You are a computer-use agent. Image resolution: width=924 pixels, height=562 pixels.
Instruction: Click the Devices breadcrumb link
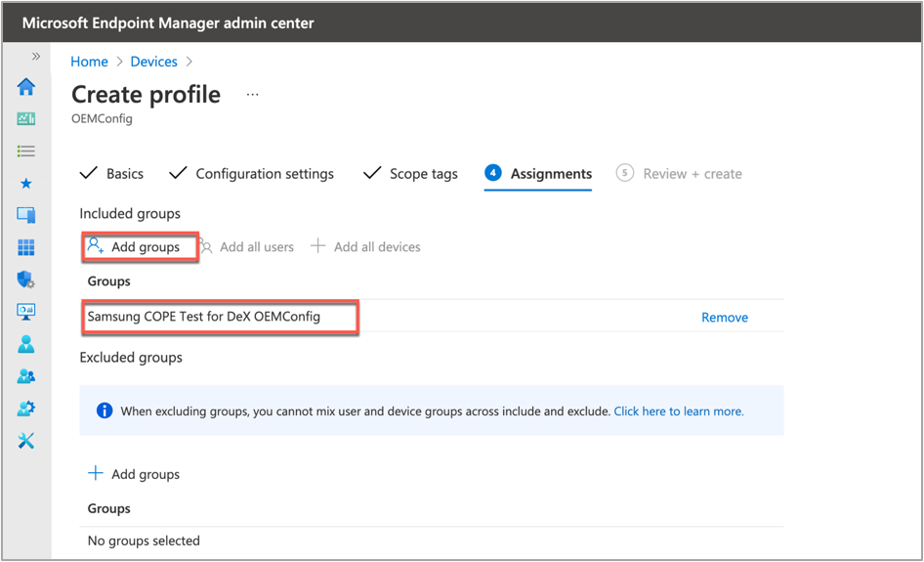click(x=153, y=62)
